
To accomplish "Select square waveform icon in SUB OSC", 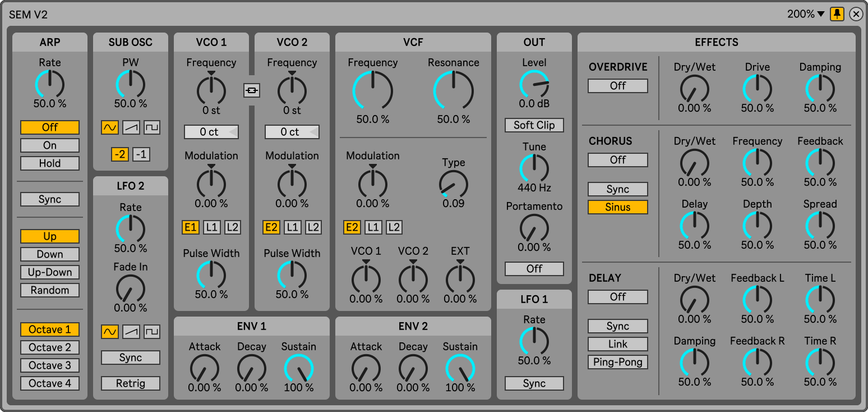I will 152,127.
